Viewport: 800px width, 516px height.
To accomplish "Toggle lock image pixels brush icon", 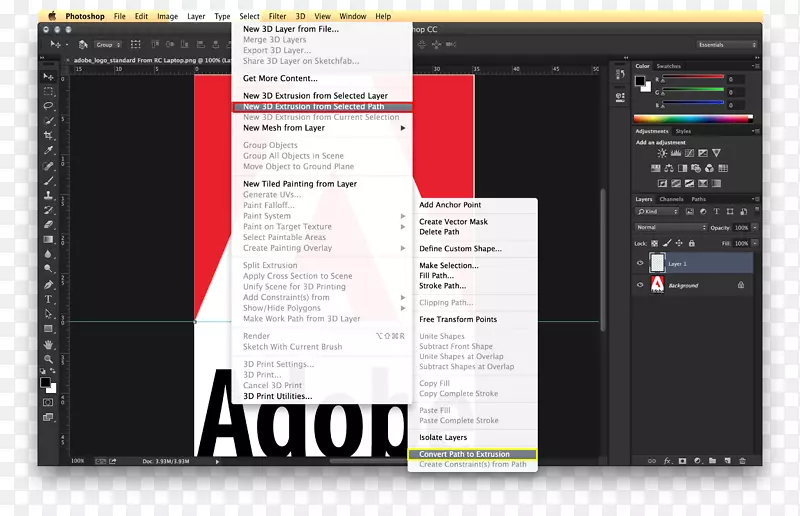I will coord(667,243).
